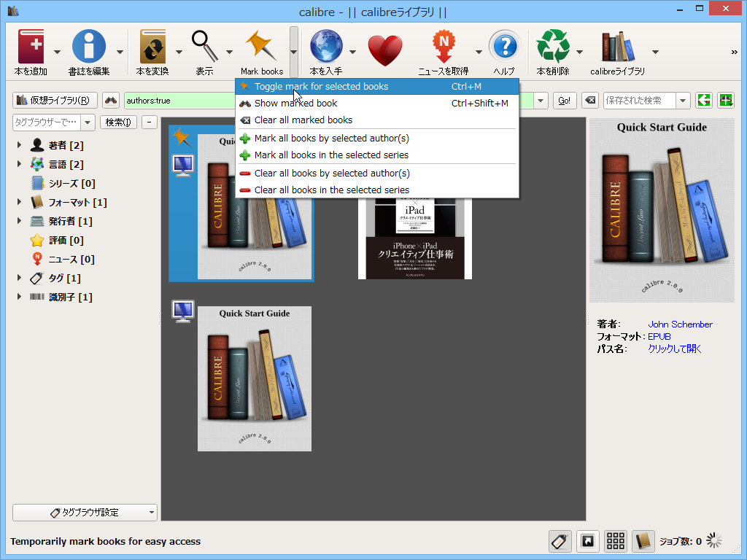Select Show marked book menu entry
Viewport: 747px width, 560px height.
click(x=377, y=103)
